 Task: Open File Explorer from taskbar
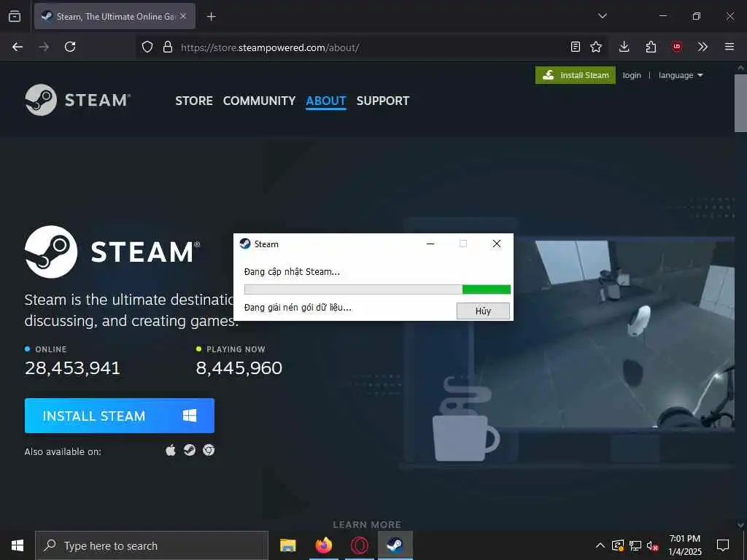(287, 545)
